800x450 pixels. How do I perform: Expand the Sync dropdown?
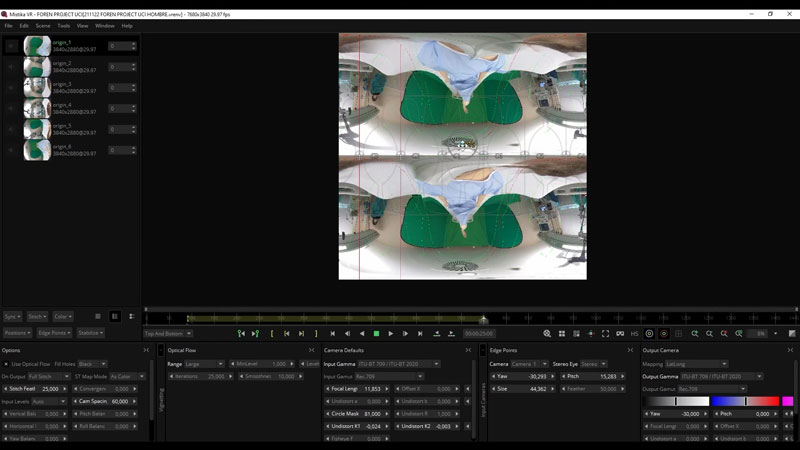12,316
